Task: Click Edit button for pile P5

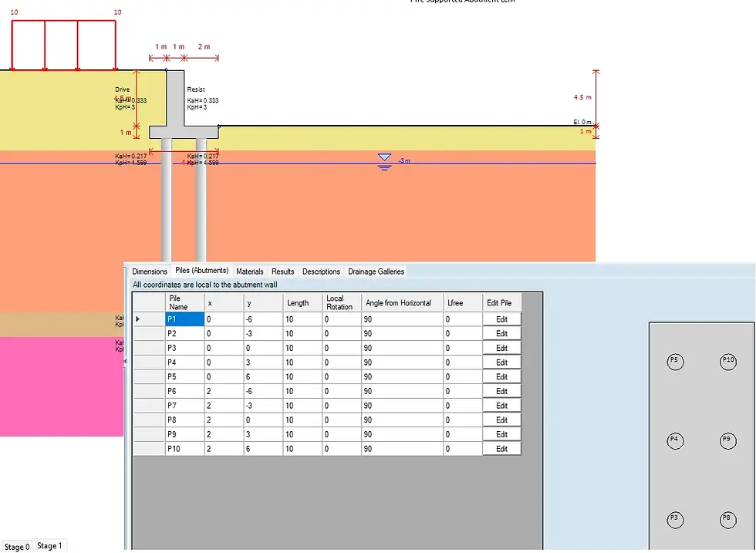Action: tap(502, 377)
